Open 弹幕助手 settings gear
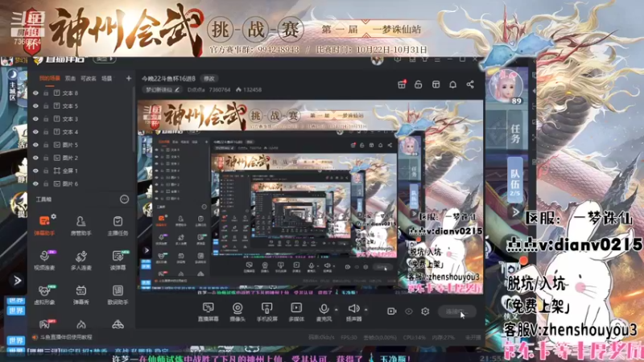This screenshot has height=362, width=644. pos(53,216)
